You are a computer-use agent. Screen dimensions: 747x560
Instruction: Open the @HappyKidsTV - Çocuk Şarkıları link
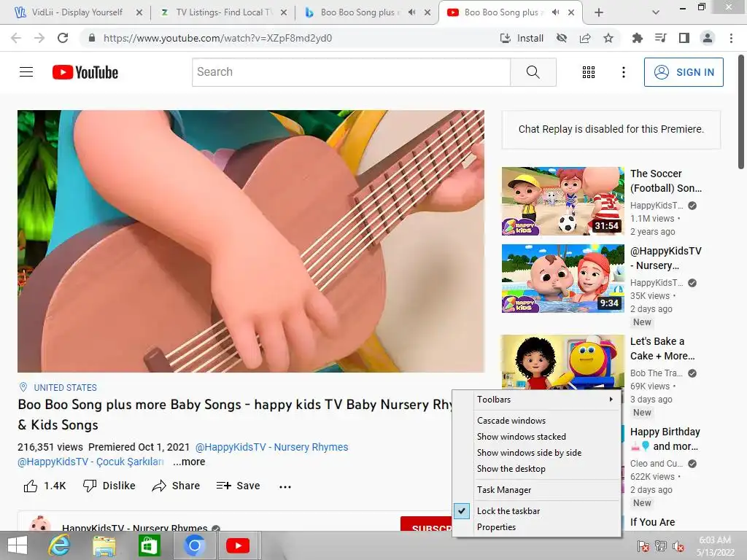(x=90, y=462)
